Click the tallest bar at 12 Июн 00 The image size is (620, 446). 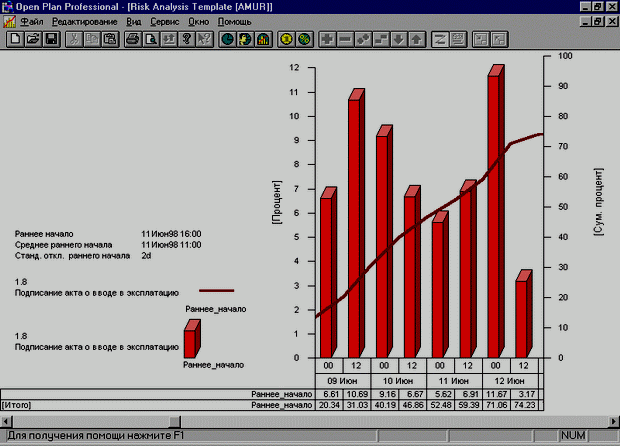click(496, 212)
